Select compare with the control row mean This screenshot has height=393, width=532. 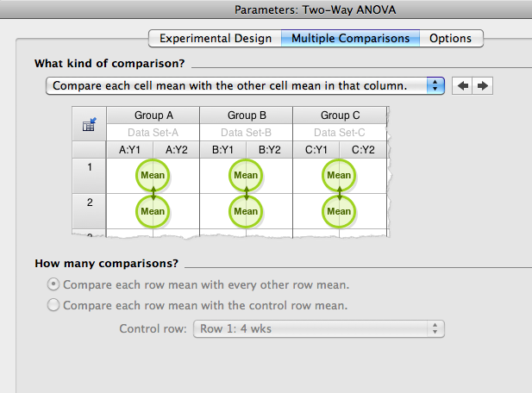pos(54,305)
